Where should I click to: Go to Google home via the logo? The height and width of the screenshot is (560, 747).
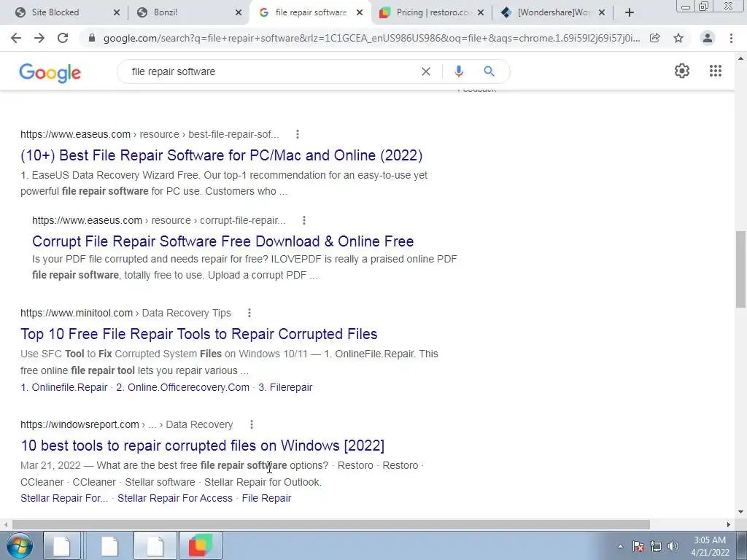pyautogui.click(x=50, y=72)
